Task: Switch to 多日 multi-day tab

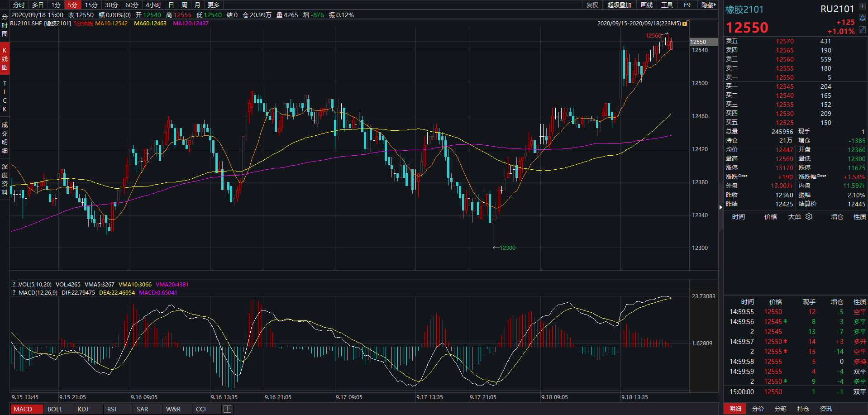Action: pos(38,5)
